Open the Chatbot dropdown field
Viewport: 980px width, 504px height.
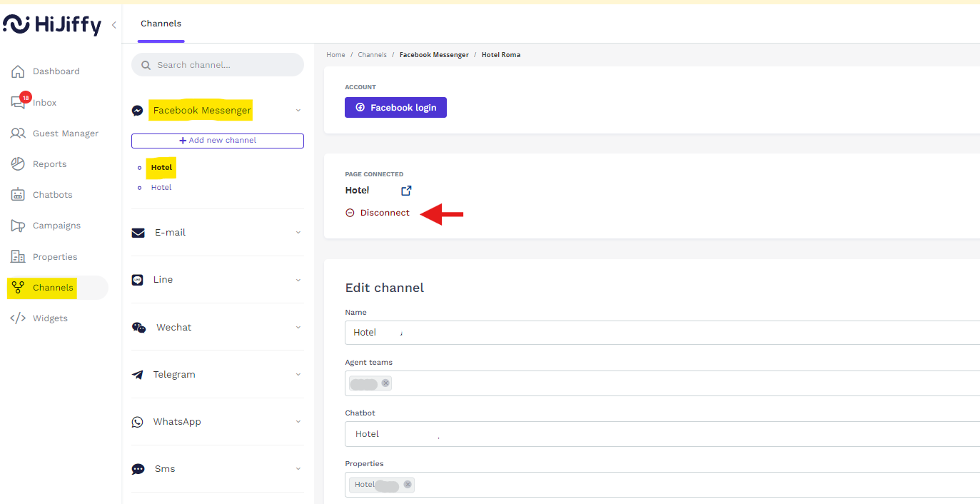pyautogui.click(x=662, y=434)
